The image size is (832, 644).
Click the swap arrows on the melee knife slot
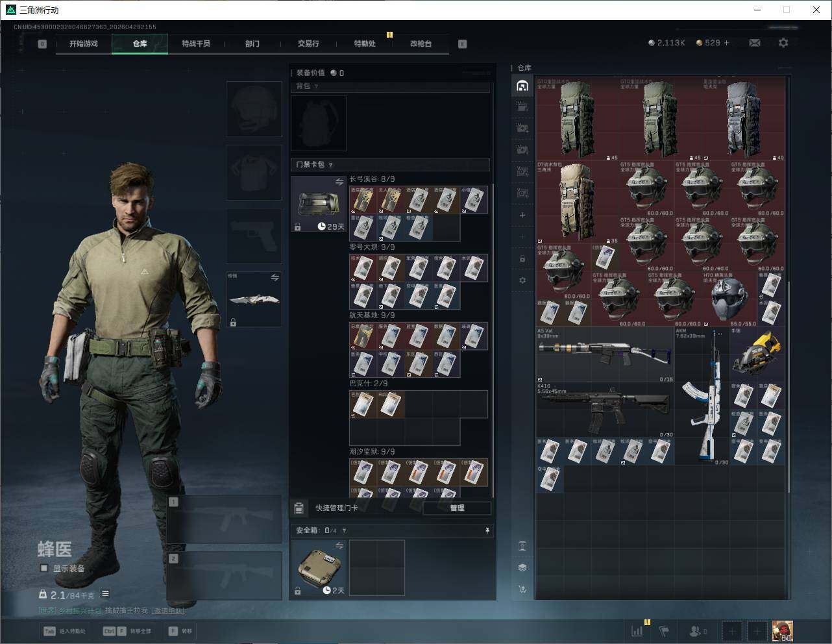(x=275, y=277)
